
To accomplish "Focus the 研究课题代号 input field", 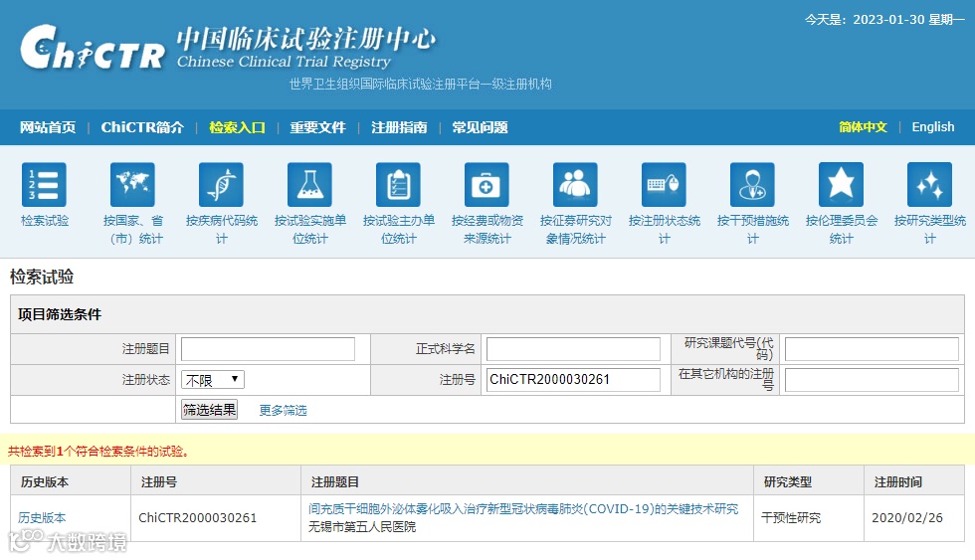I will click(872, 349).
